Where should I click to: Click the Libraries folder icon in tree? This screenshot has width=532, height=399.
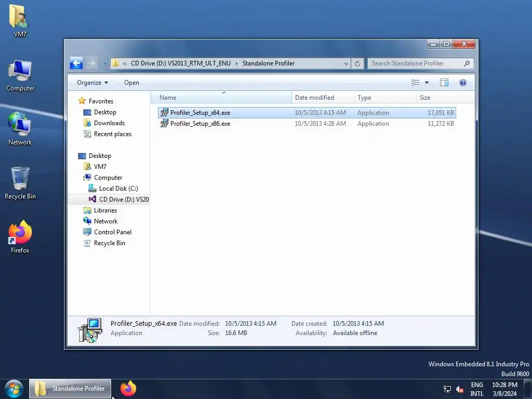pos(87,210)
